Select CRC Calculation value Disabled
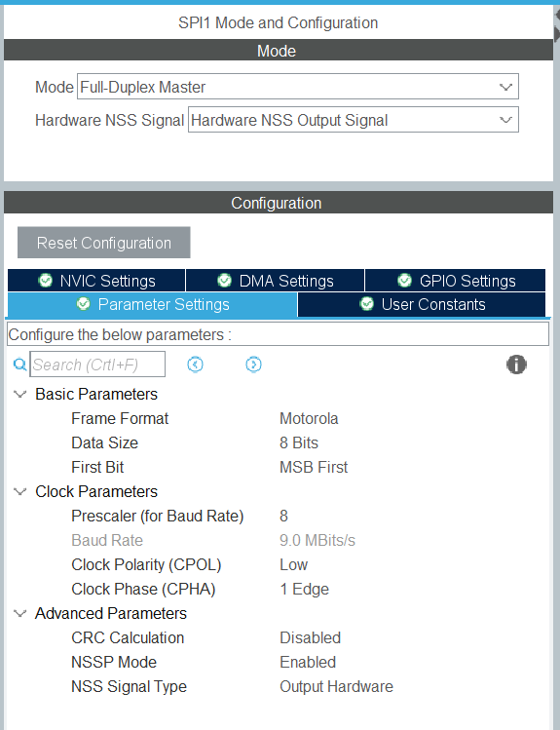 [x=311, y=637]
